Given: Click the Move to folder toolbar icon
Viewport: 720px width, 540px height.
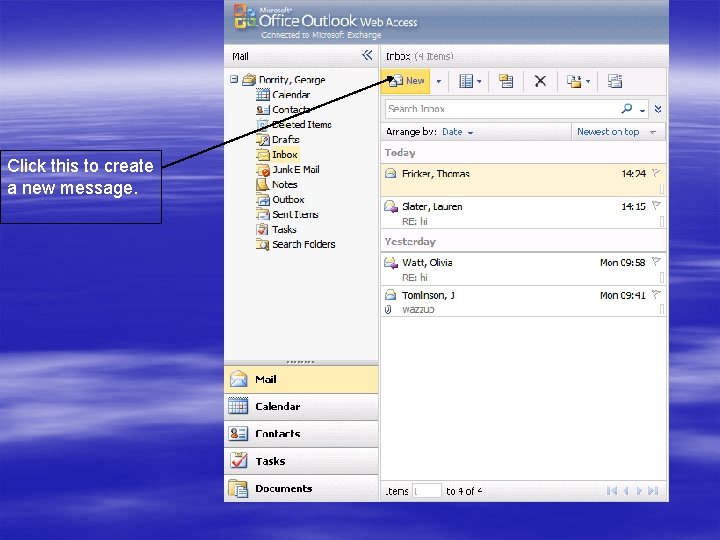Looking at the screenshot, I should pyautogui.click(x=574, y=81).
